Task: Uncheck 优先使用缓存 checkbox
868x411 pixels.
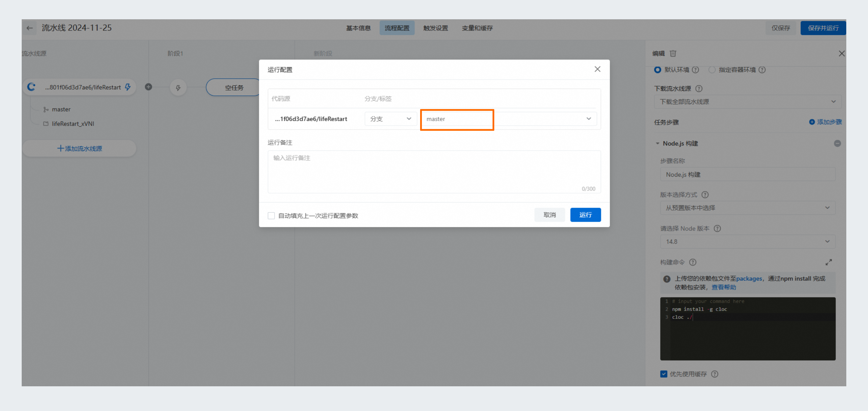Action: pyautogui.click(x=663, y=374)
